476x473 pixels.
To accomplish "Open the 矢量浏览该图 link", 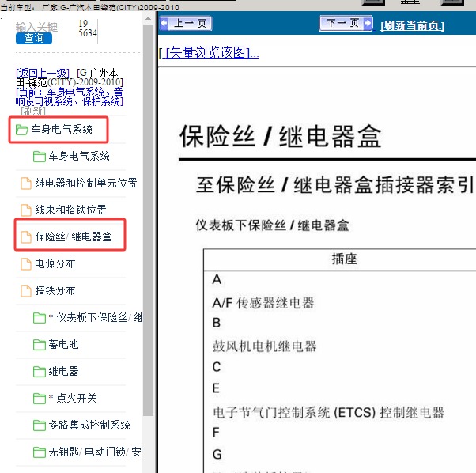I will coord(209,52).
